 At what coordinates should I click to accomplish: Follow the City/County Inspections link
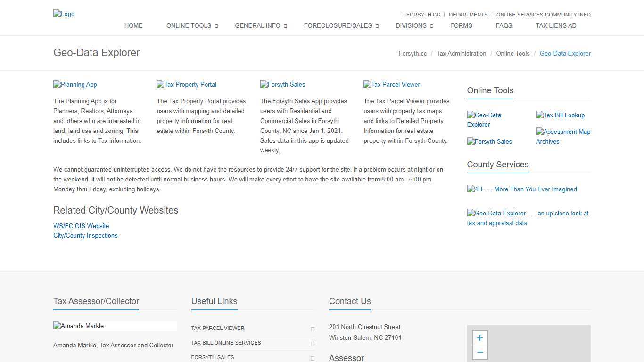pos(85,235)
